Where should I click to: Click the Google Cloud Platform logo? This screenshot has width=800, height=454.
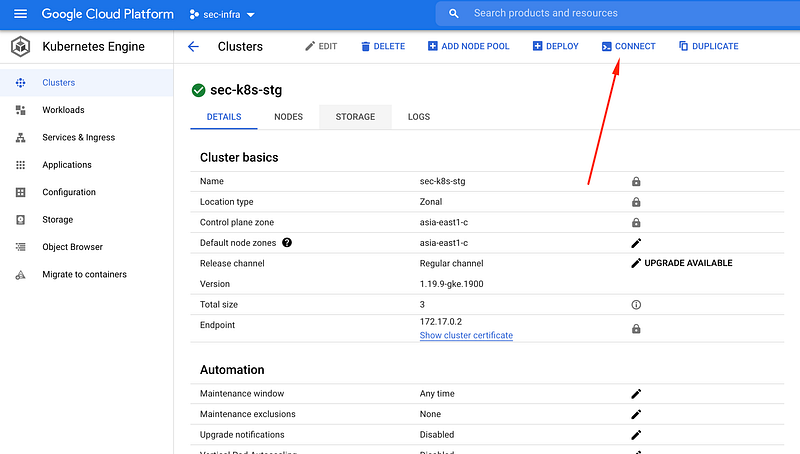click(107, 14)
